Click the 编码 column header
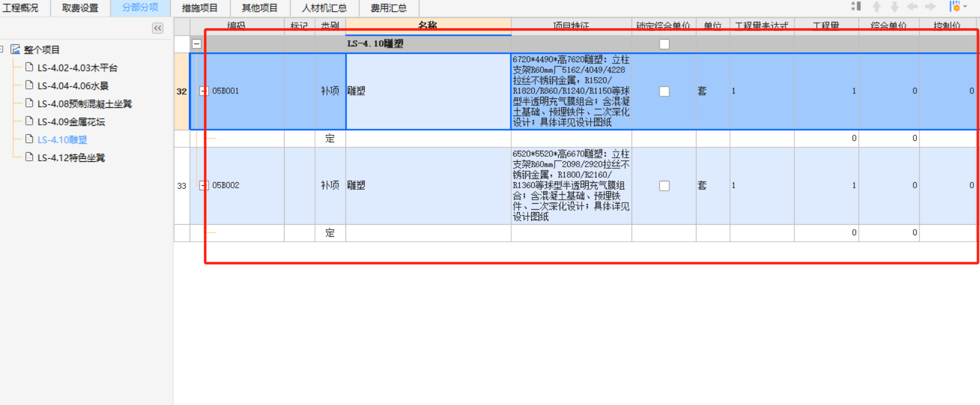This screenshot has height=405, width=980. [237, 26]
